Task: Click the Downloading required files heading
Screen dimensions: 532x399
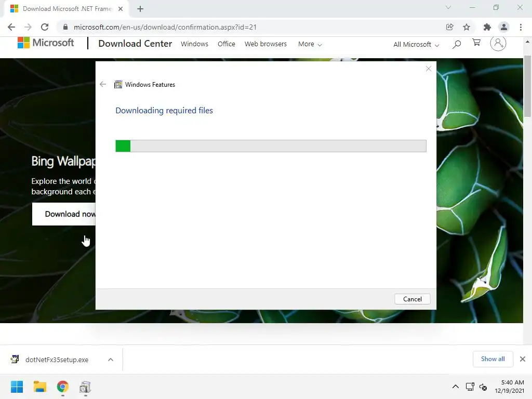Action: [164, 111]
